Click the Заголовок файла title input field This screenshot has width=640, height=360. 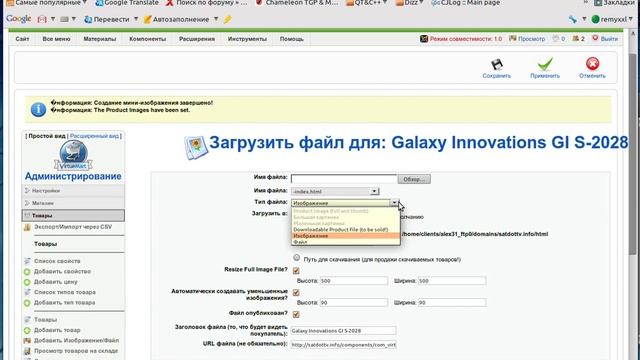(x=343, y=331)
